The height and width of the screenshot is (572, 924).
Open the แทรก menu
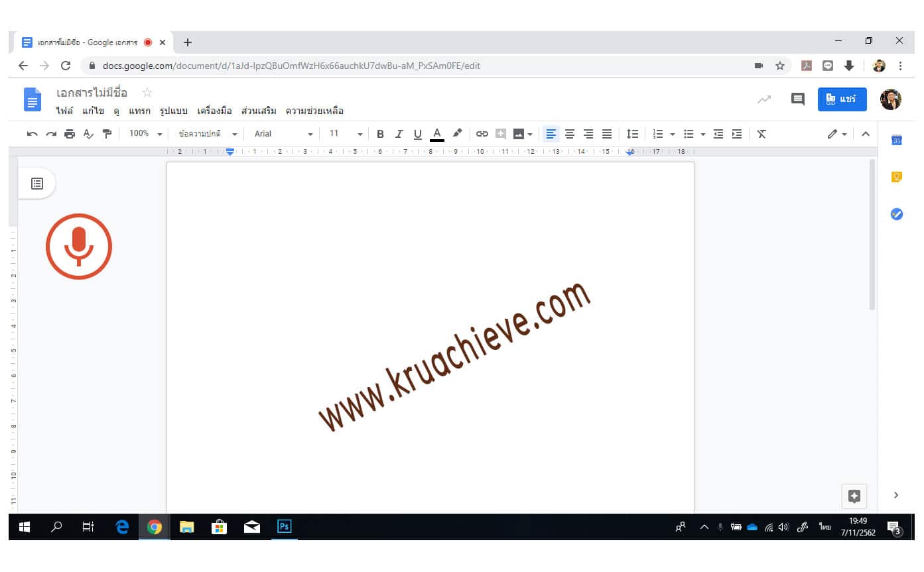point(139,111)
